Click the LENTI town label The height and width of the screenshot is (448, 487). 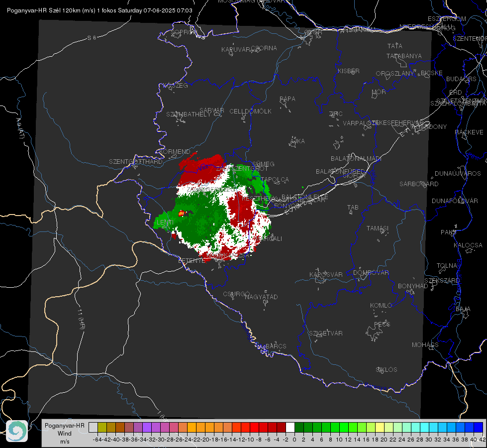[165, 222]
